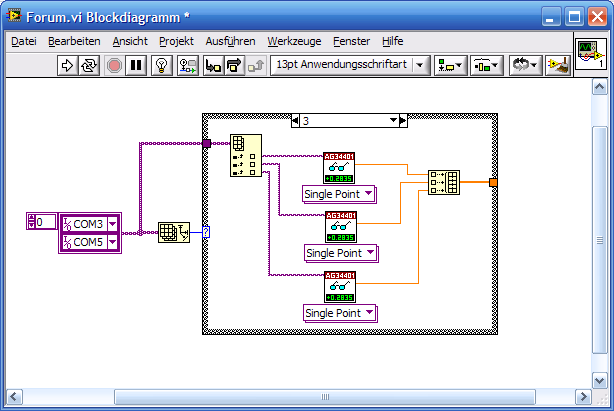Click the vertical scrollbar thumb

pos(600,240)
